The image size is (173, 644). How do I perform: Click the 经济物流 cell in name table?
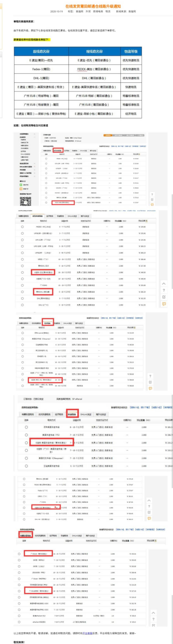click(x=131, y=114)
